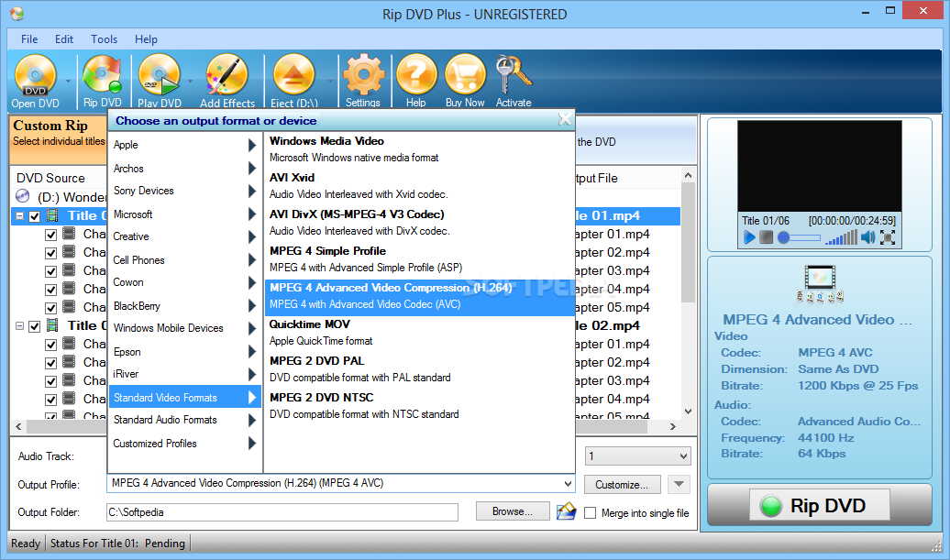Screen dimensions: 950x560
Task: Click the Activate keys icon
Action: 514,81
